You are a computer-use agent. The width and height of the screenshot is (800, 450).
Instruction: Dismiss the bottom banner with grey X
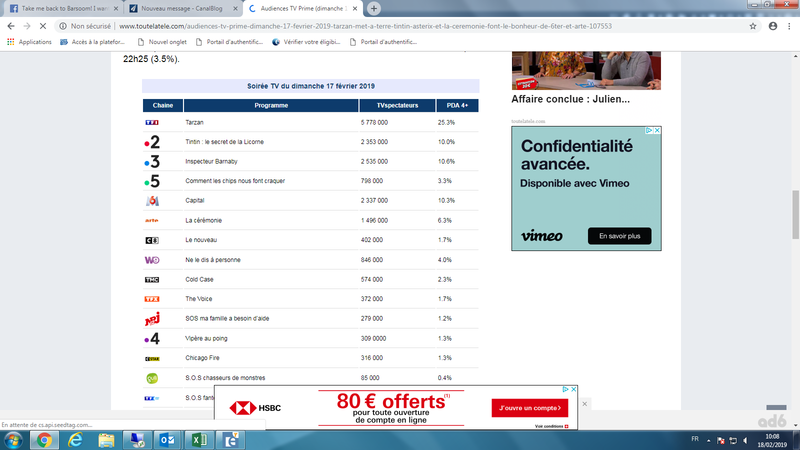(585, 404)
